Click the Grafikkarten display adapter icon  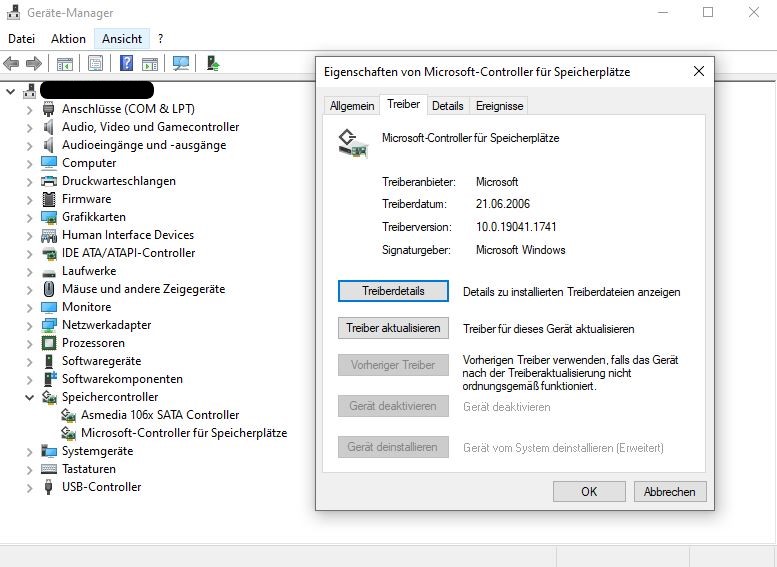pos(49,217)
